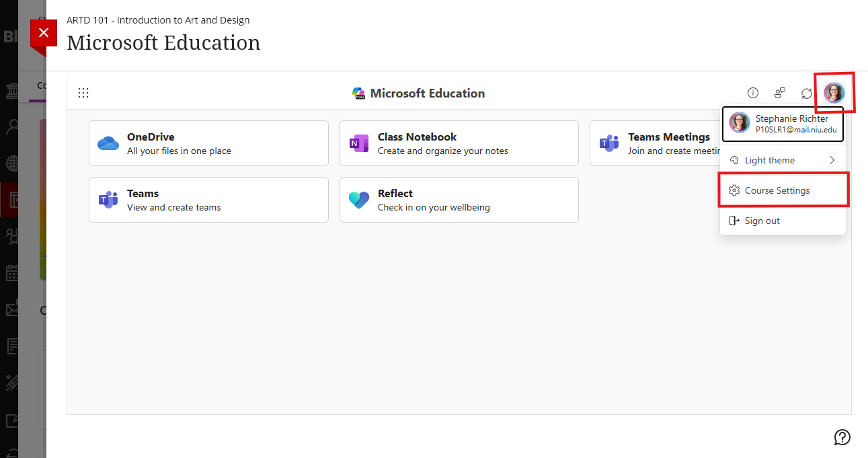Screen dimensions: 868x458
Task: Open Messages envelope in left sidebar
Action: tap(11, 309)
